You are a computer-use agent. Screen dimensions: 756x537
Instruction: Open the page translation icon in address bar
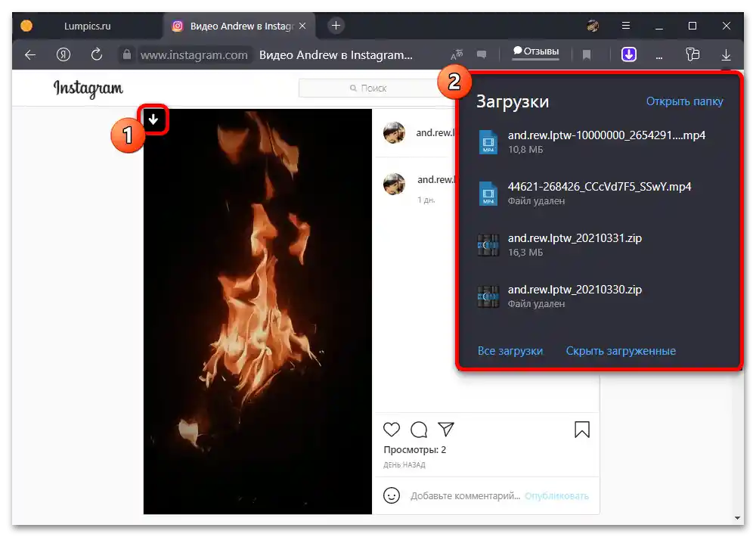tap(456, 54)
